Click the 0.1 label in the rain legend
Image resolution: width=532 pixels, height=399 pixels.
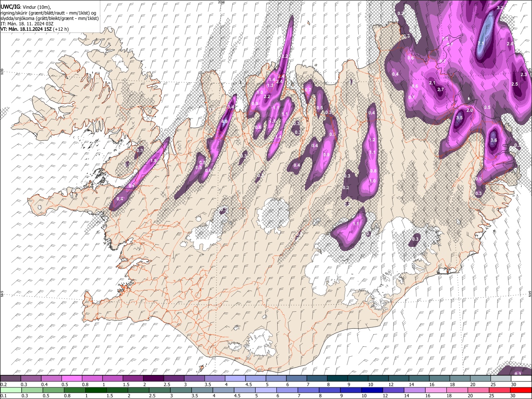[x=3, y=396]
